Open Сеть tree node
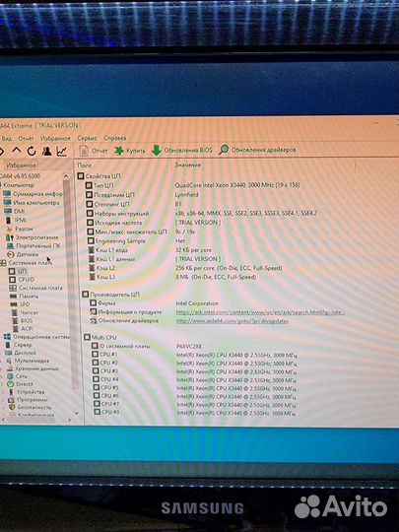The width and height of the screenshot is (399, 532). point(18,376)
